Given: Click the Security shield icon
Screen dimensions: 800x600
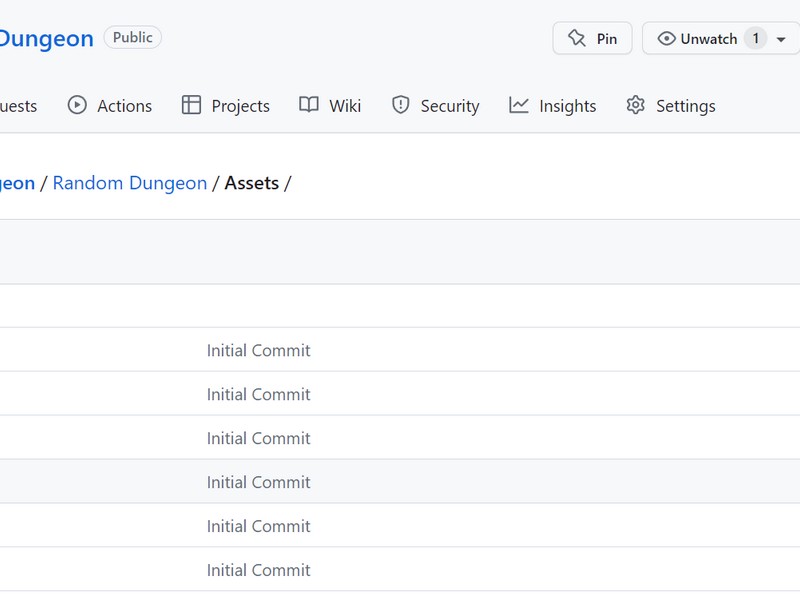Looking at the screenshot, I should tap(401, 105).
